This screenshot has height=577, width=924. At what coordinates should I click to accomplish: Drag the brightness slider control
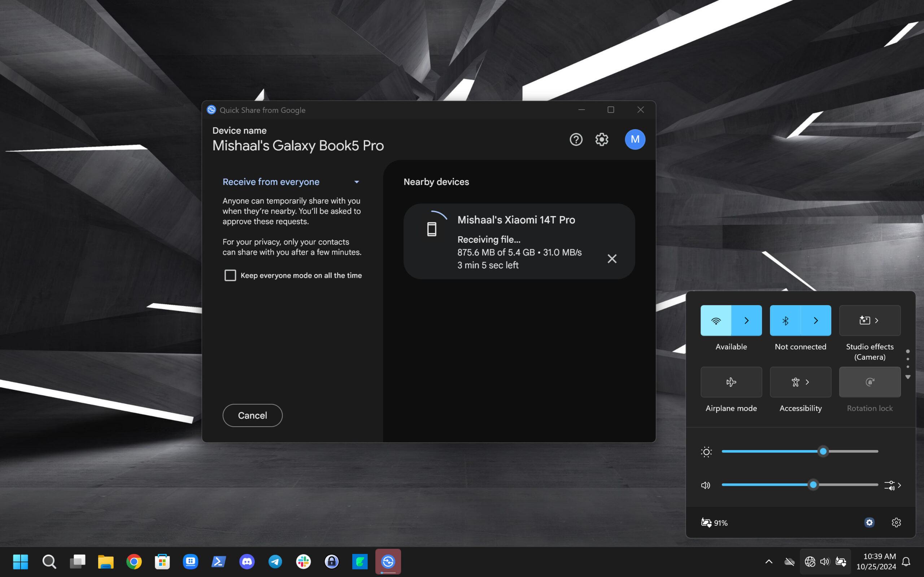click(x=824, y=452)
